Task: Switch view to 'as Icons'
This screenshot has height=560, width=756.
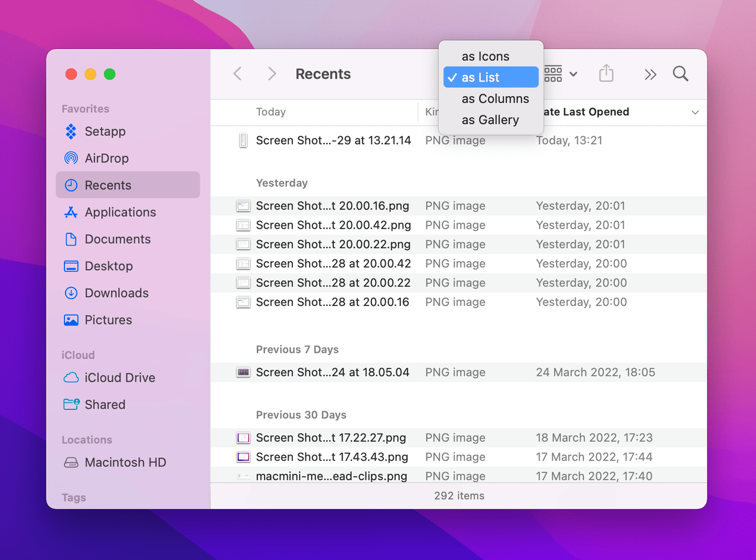Action: click(x=485, y=56)
